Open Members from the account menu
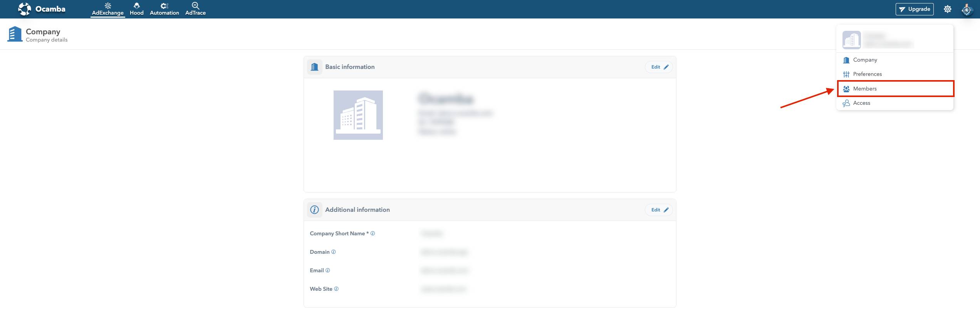 point(865,89)
